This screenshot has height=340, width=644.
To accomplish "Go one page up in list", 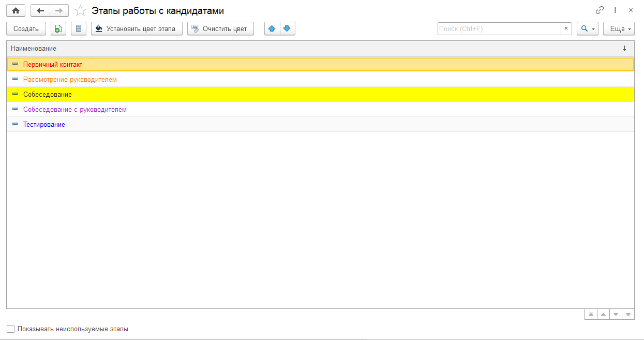I will tap(603, 314).
